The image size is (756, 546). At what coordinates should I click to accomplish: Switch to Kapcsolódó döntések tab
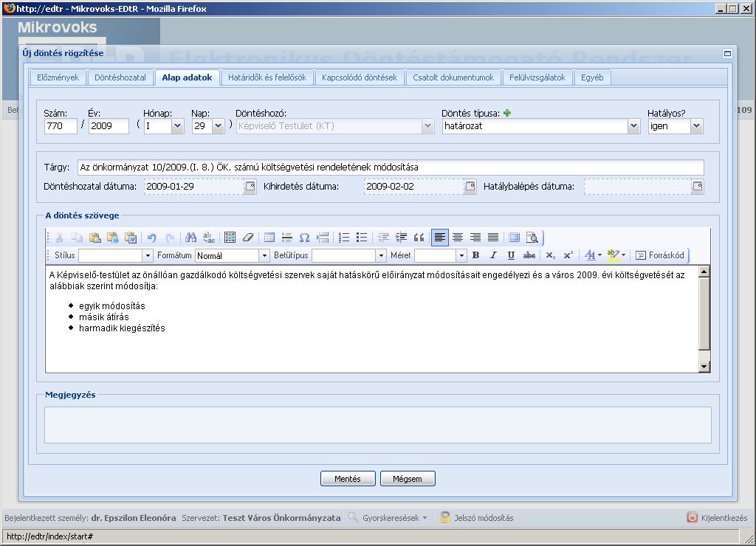[x=360, y=77]
